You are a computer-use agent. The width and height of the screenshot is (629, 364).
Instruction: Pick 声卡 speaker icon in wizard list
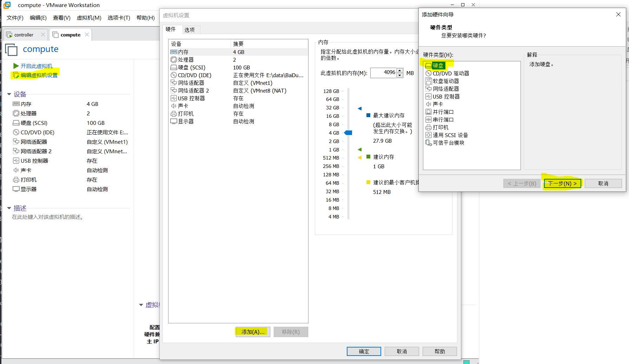(428, 104)
